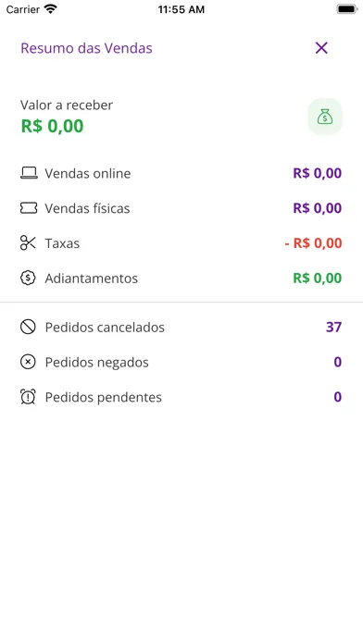Image resolution: width=363 pixels, height=644 pixels.
Task: Click the alarm clock icon for Pedidos pendentes
Action: pyautogui.click(x=28, y=397)
